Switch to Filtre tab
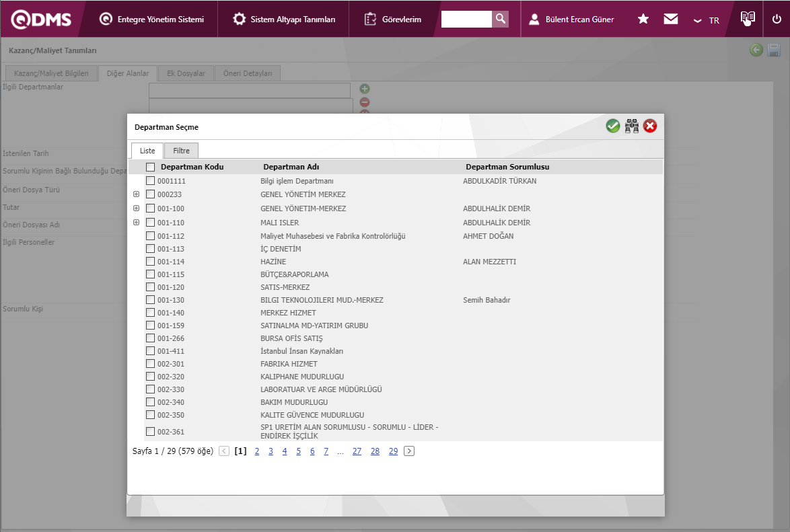This screenshot has width=790, height=532. click(x=182, y=151)
